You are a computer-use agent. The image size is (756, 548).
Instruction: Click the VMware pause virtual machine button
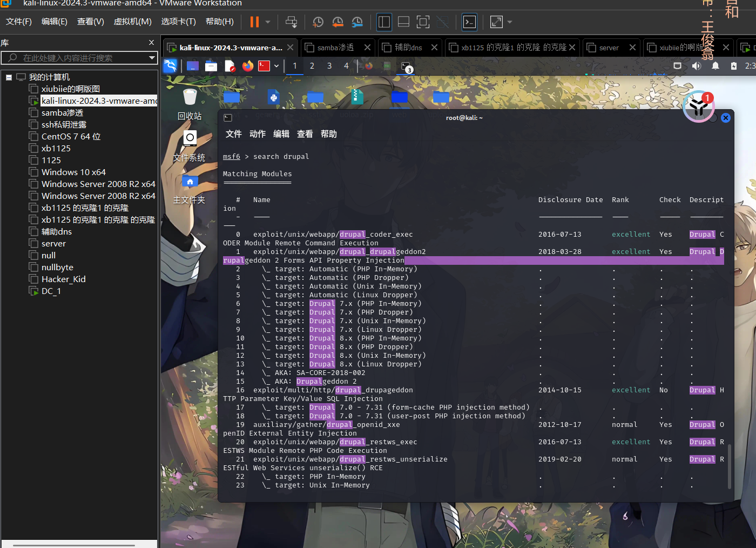(254, 22)
